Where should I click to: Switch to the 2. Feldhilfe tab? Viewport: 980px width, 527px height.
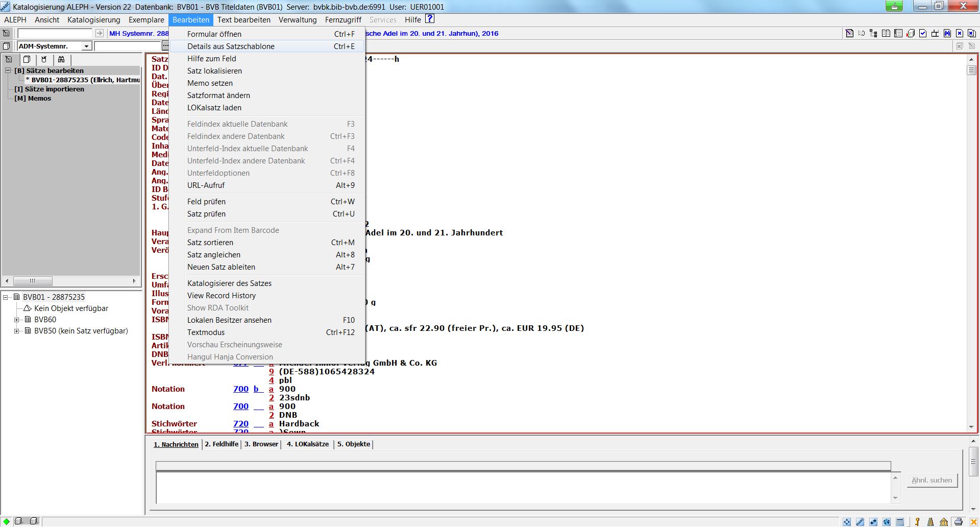(222, 444)
